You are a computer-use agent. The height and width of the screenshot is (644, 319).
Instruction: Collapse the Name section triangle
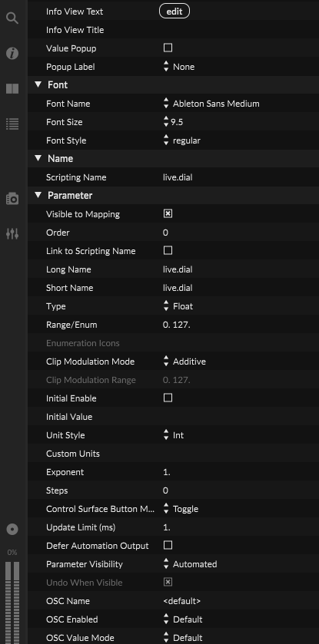coord(38,158)
